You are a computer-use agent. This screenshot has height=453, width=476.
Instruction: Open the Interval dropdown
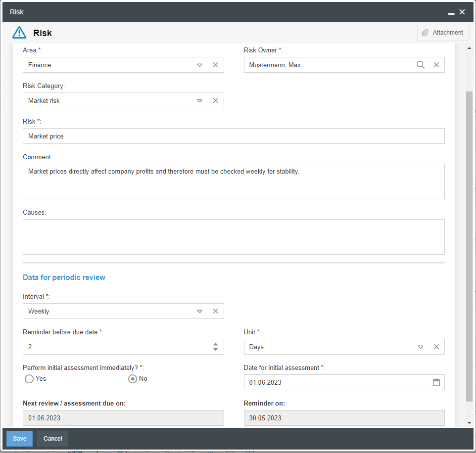[200, 311]
